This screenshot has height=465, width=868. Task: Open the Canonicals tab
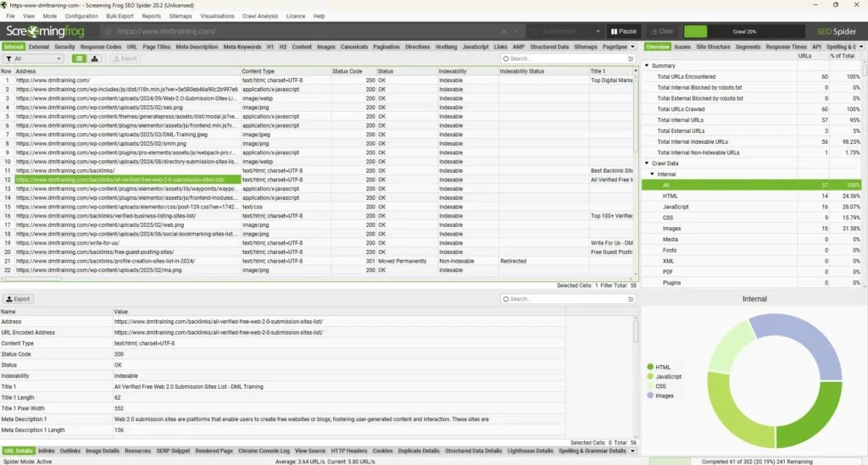click(x=354, y=47)
